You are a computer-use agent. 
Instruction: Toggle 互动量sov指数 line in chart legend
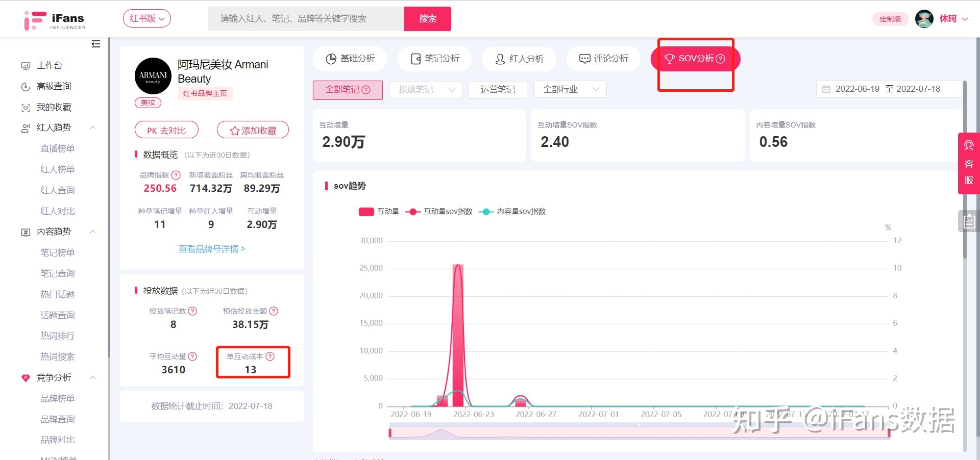[x=439, y=212]
